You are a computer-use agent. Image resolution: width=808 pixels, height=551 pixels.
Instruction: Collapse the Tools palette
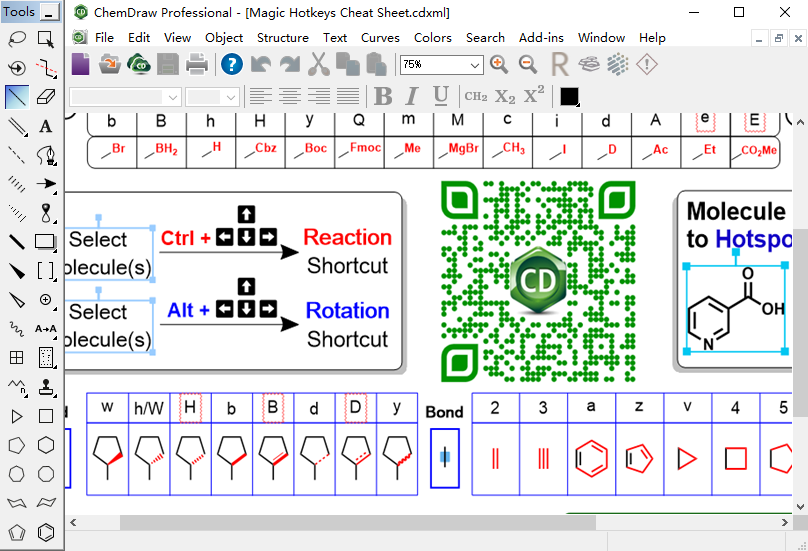click(x=49, y=12)
